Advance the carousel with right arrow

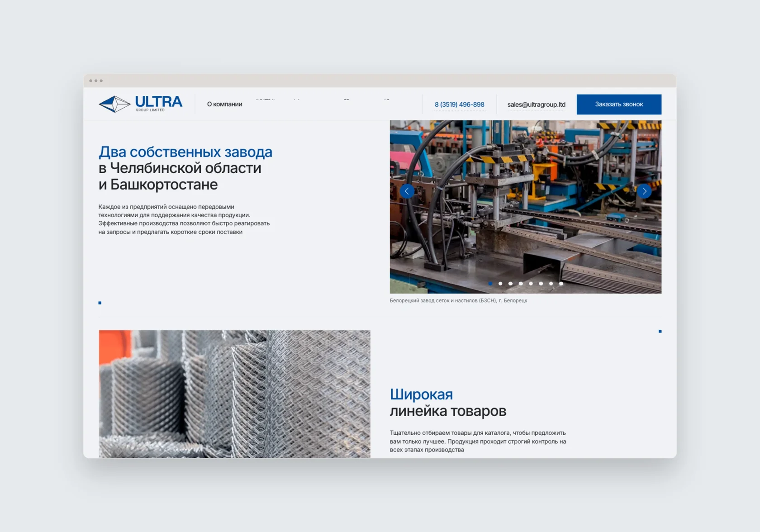pyautogui.click(x=644, y=191)
